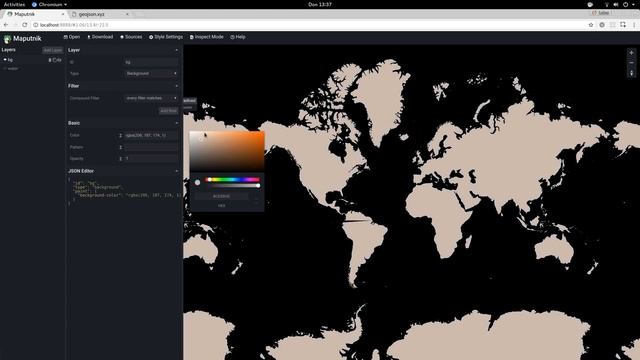Switch to Inspect Mode

(207, 37)
